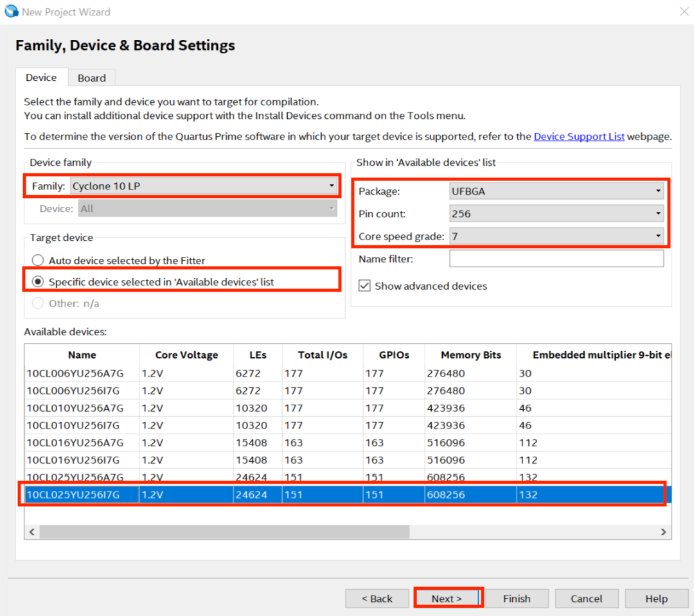This screenshot has width=694, height=616.
Task: Click the Quartus app icon in title bar
Action: (x=11, y=12)
